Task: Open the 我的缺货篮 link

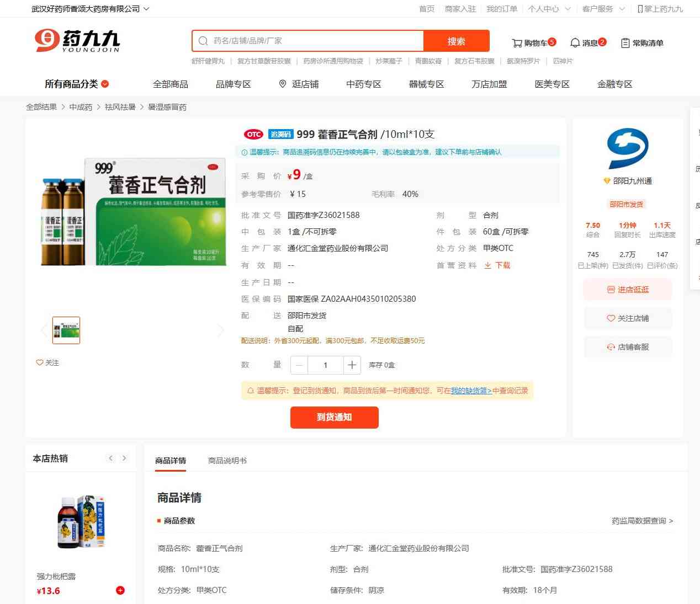Action: coord(471,391)
